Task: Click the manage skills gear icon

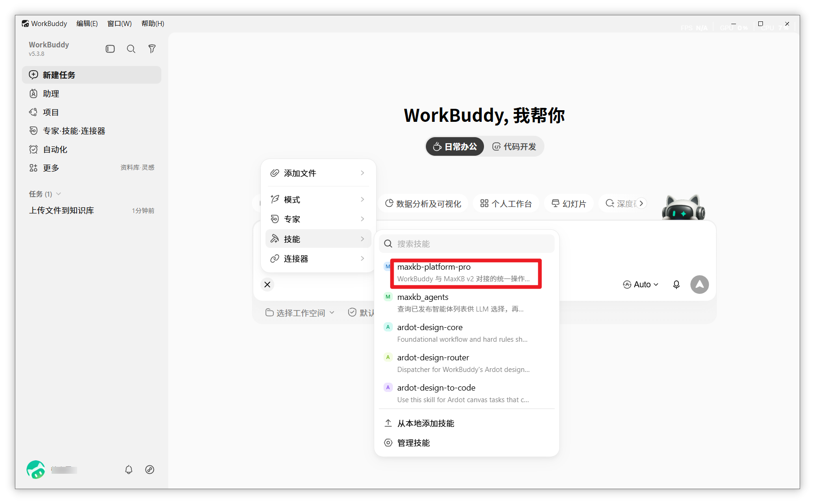Action: (388, 443)
